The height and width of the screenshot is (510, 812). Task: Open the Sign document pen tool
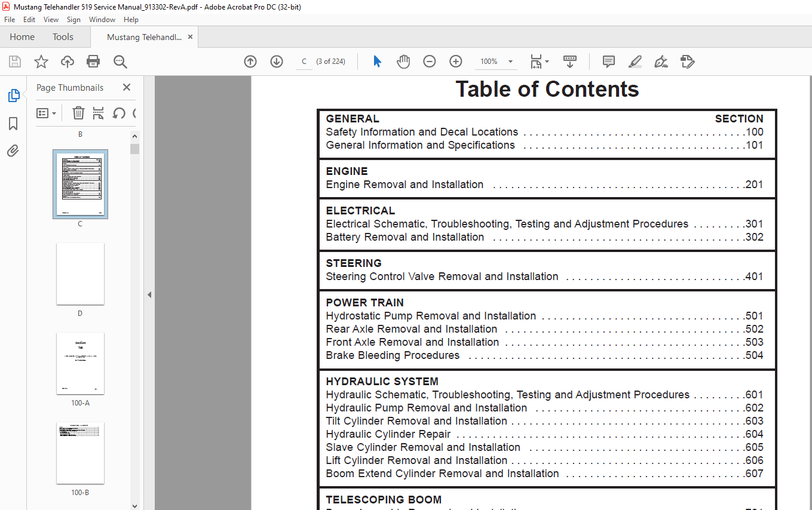coord(661,62)
